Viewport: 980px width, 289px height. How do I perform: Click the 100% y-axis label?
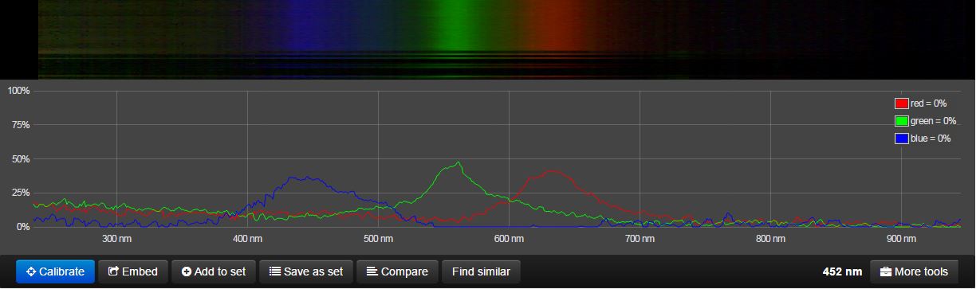pos(18,91)
